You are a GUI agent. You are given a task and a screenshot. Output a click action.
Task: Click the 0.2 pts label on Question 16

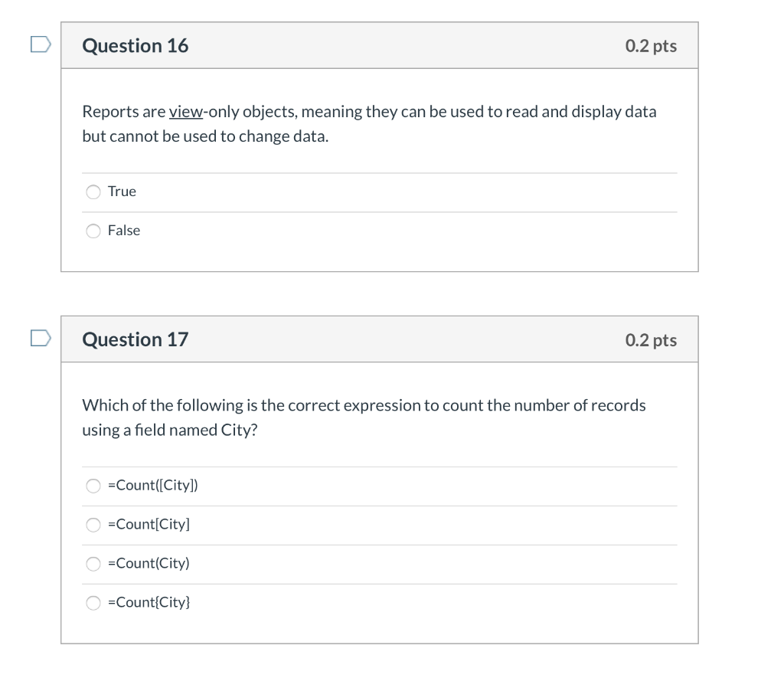650,45
